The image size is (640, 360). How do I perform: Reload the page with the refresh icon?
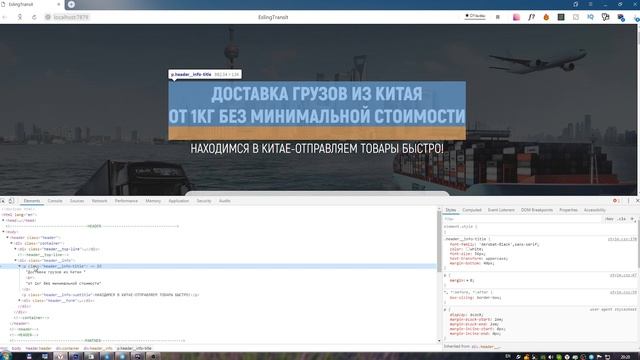click(34, 17)
